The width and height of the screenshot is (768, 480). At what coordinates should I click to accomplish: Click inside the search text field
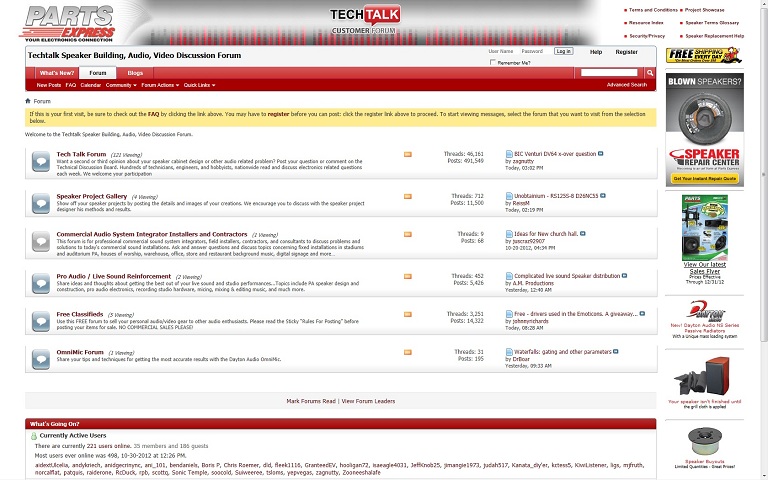pyautogui.click(x=608, y=73)
